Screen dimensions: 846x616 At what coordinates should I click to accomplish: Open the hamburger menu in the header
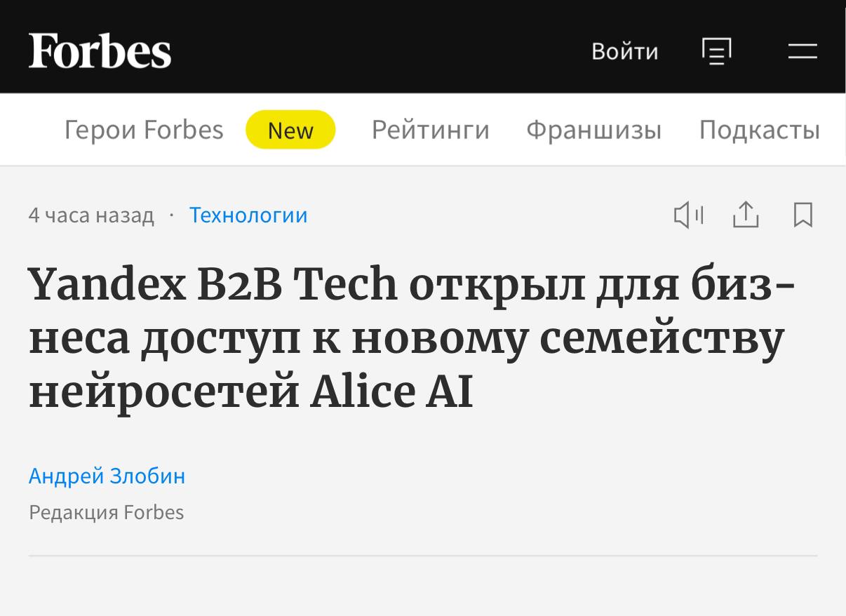802,51
